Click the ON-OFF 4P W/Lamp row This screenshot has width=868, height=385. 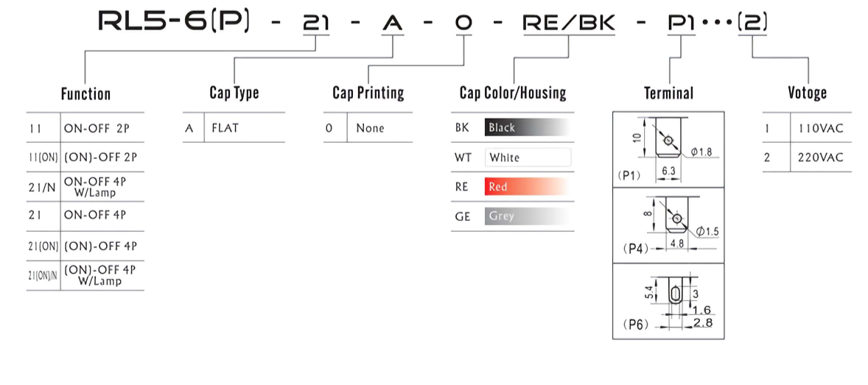[85, 187]
